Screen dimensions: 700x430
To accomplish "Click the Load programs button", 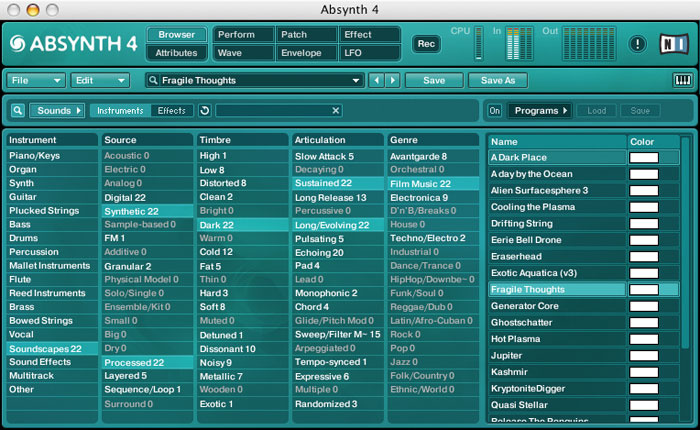I will (596, 111).
